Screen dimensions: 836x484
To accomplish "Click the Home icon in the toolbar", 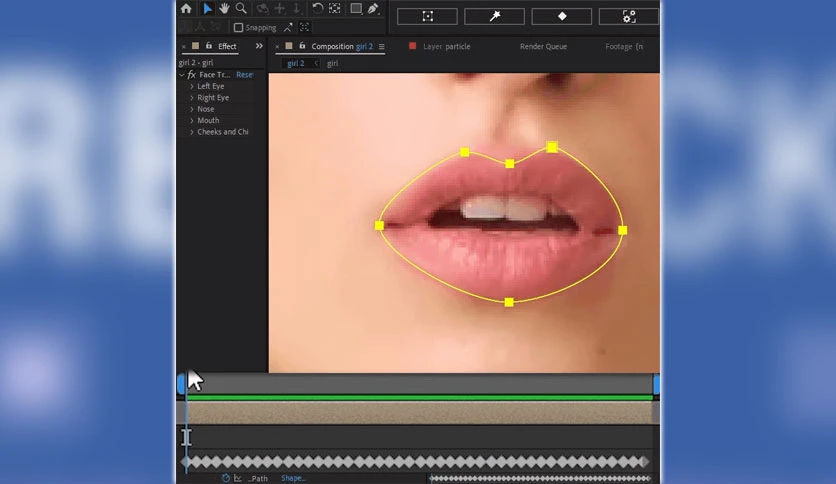I will click(x=186, y=9).
